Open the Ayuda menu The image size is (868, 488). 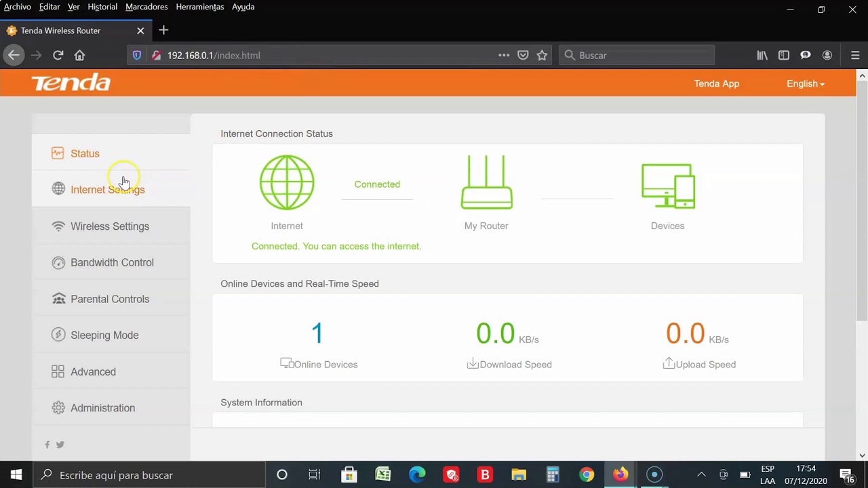[x=243, y=7]
